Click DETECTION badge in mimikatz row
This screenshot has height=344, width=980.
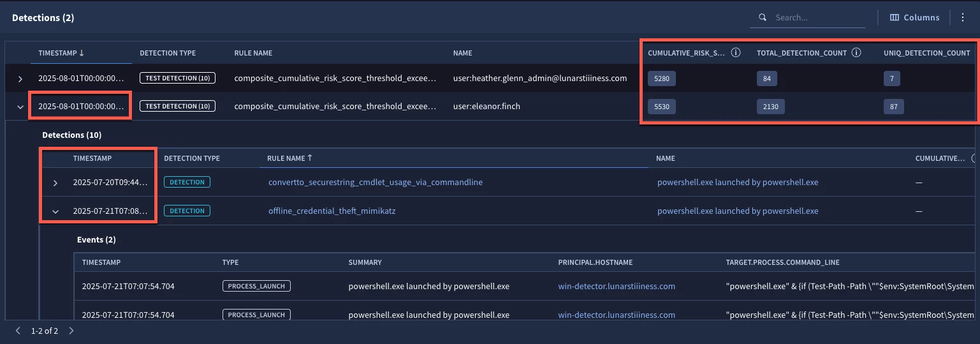187,211
